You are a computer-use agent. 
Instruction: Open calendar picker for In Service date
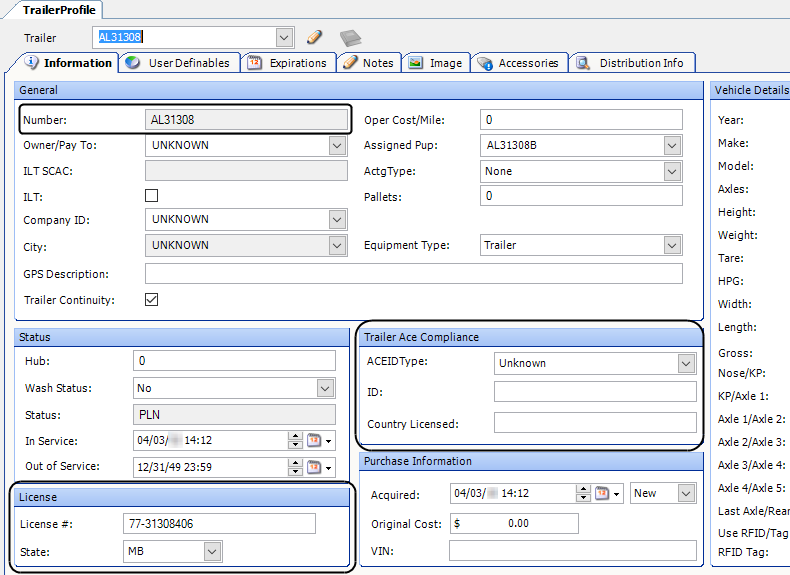point(315,440)
